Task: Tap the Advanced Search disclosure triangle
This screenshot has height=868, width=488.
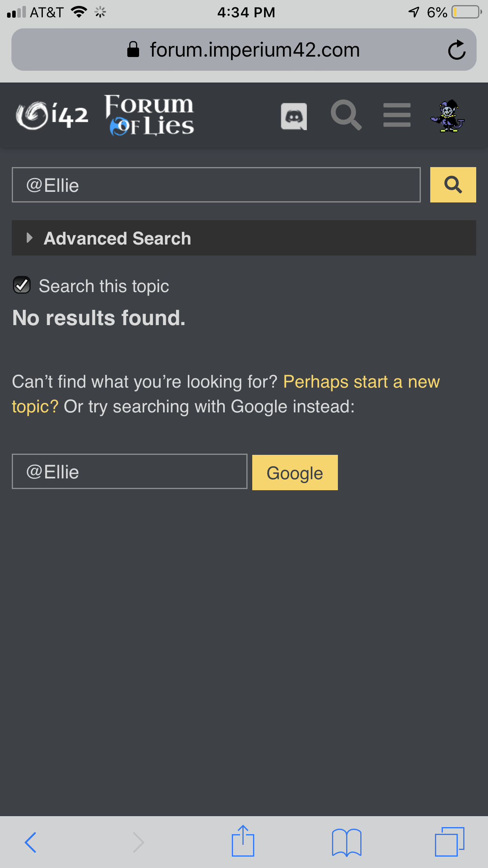Action: point(29,238)
